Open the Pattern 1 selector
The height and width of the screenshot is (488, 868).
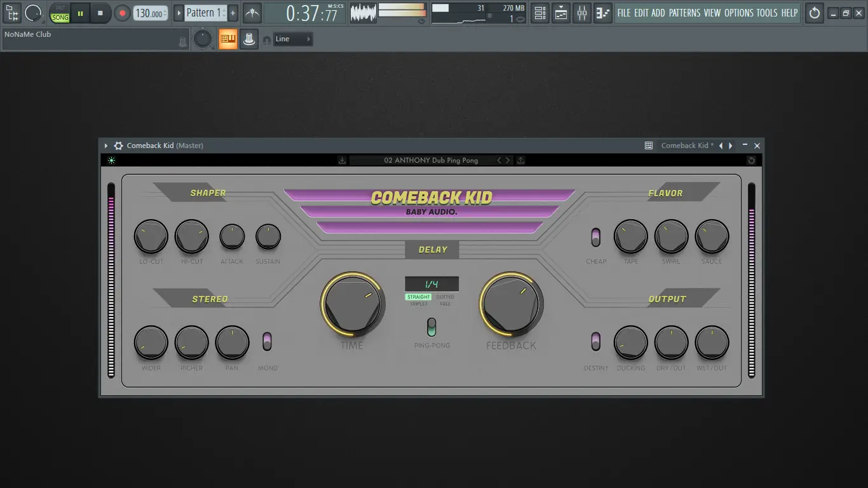[205, 13]
